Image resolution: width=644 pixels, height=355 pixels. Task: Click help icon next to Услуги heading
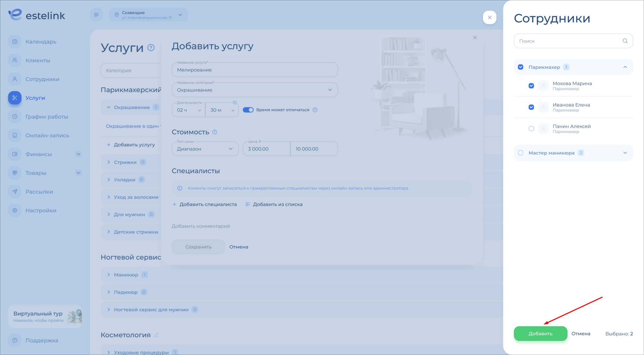coord(151,48)
